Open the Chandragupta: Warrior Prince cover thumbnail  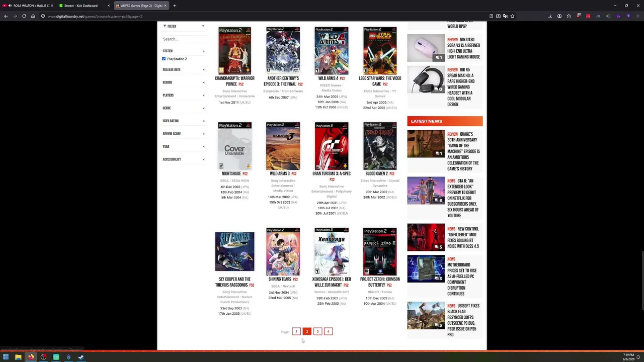click(x=234, y=50)
